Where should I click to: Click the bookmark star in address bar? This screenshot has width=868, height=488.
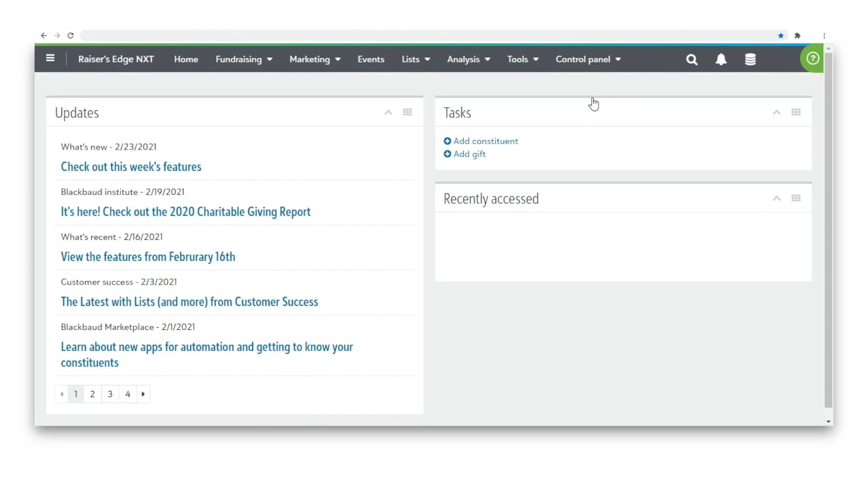point(781,35)
